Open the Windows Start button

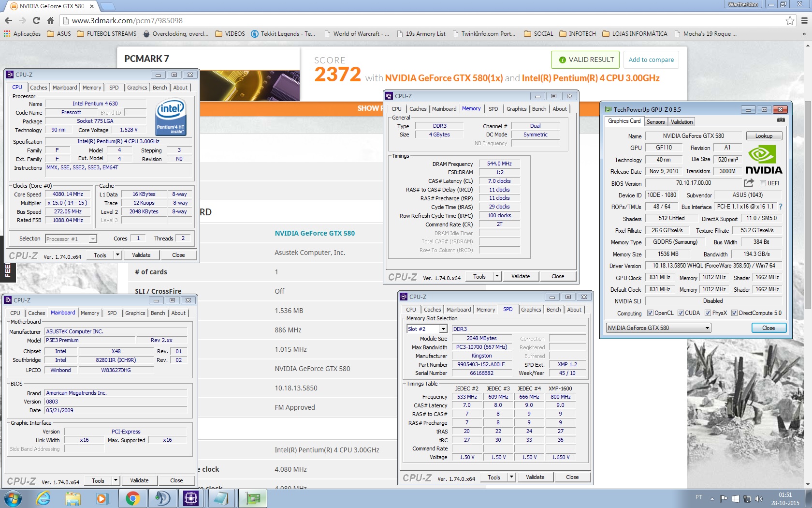tap(13, 498)
